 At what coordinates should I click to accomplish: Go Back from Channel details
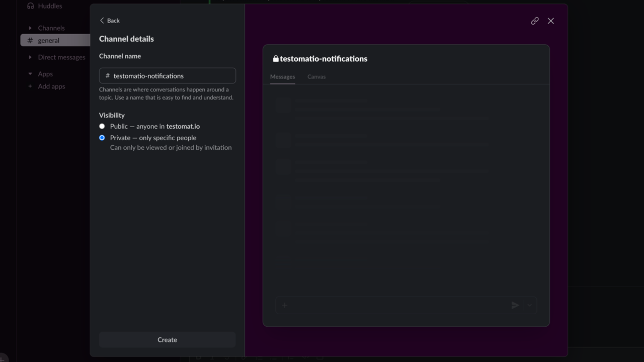tap(109, 20)
